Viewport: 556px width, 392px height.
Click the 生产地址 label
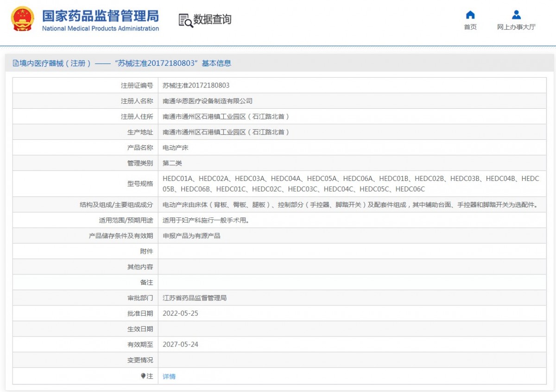pyautogui.click(x=140, y=132)
